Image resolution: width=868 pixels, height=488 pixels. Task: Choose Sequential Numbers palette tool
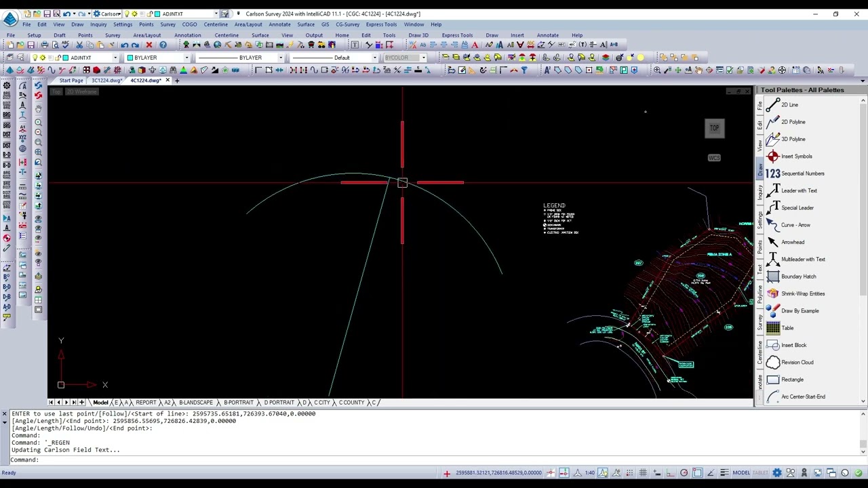(802, 174)
